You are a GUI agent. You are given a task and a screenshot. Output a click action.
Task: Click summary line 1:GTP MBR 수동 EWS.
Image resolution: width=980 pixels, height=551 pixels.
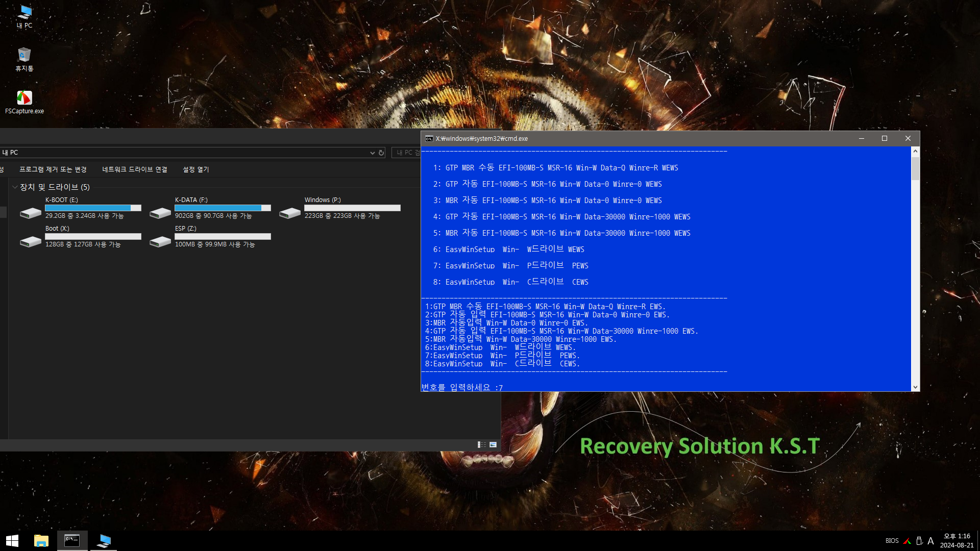[545, 307]
